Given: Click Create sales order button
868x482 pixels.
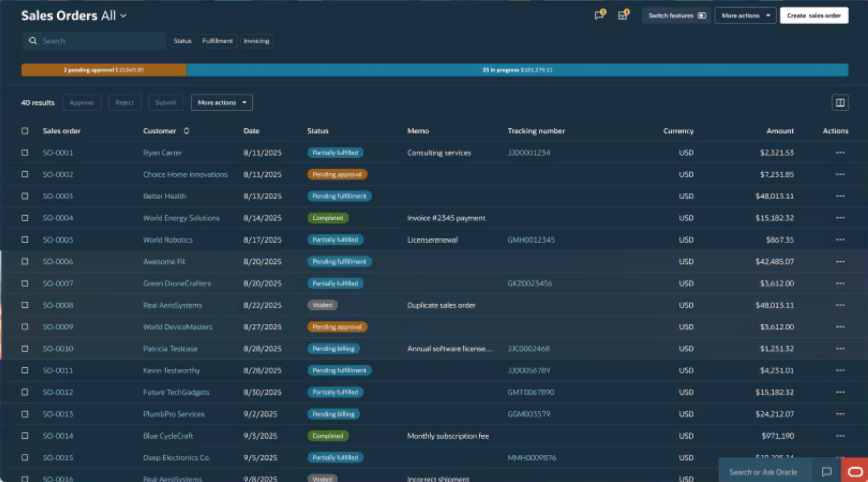Looking at the screenshot, I should coord(814,16).
